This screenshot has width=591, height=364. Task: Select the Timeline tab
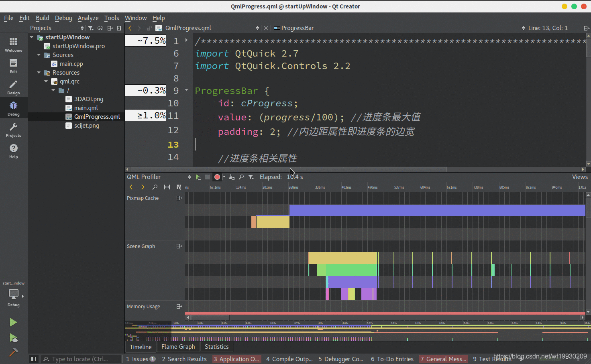(141, 347)
